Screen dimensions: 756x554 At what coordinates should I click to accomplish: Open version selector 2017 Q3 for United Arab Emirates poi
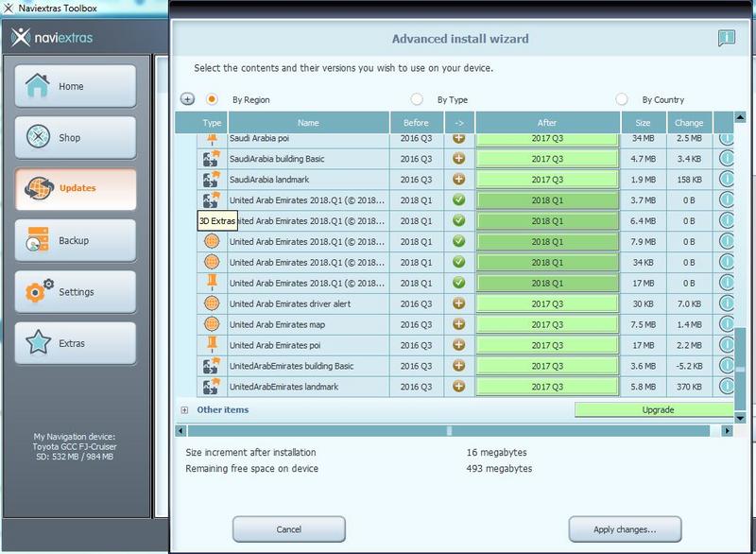coord(547,345)
